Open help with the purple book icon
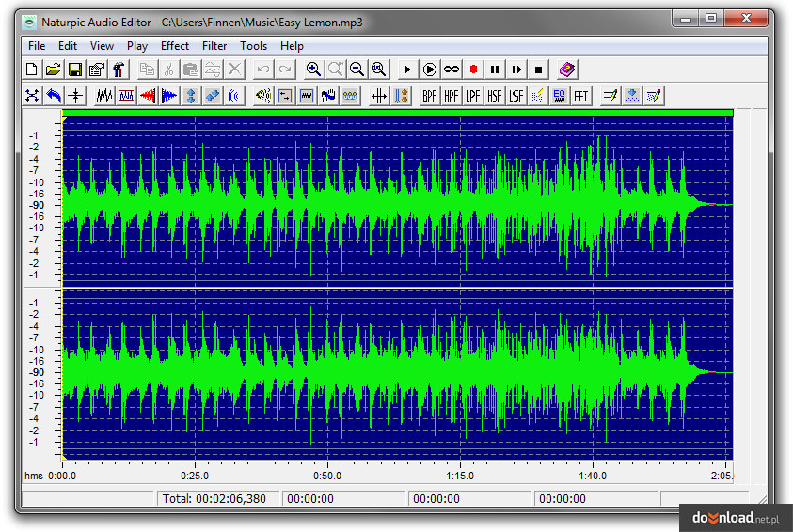Viewport: 793px width, 532px height. coord(567,70)
